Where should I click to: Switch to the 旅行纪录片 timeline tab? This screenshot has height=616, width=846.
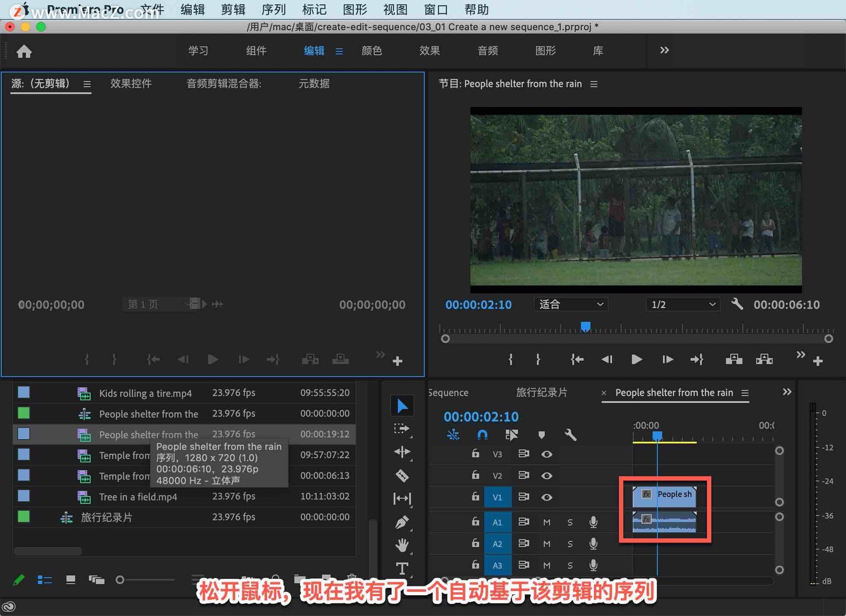[541, 392]
